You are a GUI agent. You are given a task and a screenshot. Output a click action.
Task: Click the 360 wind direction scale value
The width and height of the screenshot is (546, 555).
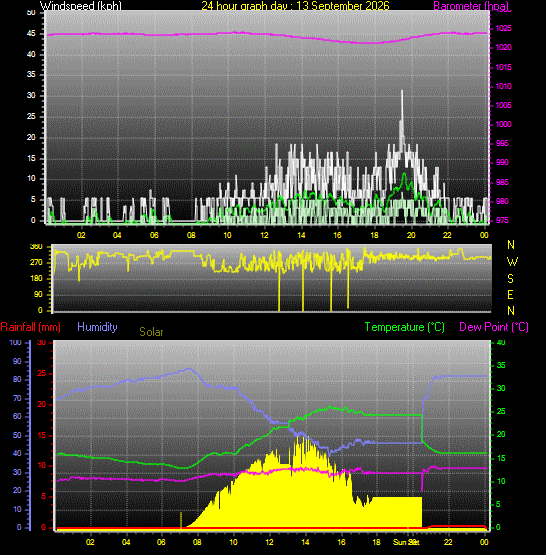36,246
